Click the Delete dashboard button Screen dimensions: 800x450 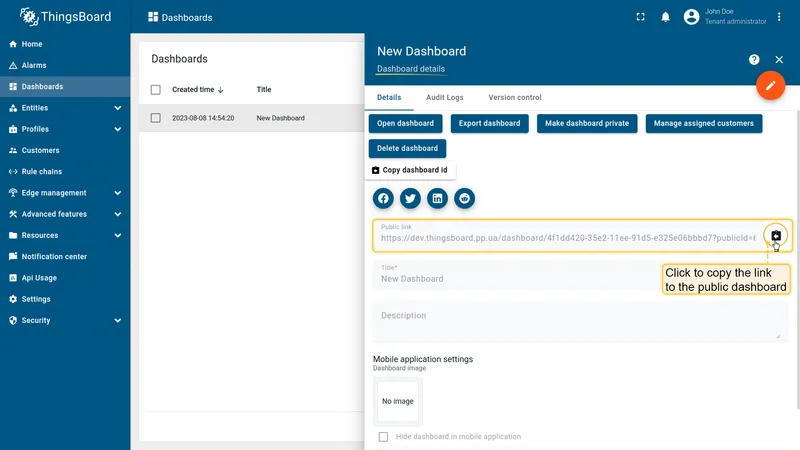coord(407,148)
